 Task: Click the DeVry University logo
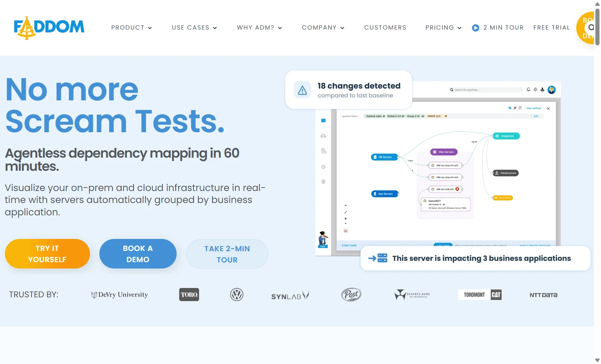point(120,295)
